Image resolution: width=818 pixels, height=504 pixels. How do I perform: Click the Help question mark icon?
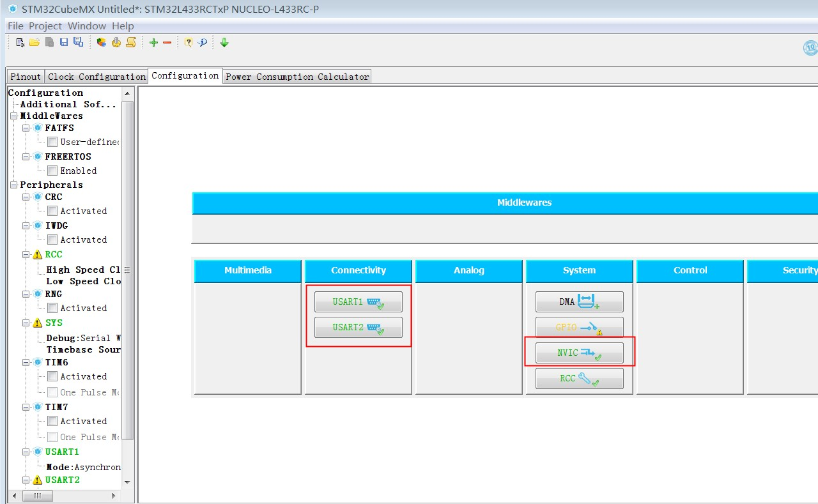point(189,43)
